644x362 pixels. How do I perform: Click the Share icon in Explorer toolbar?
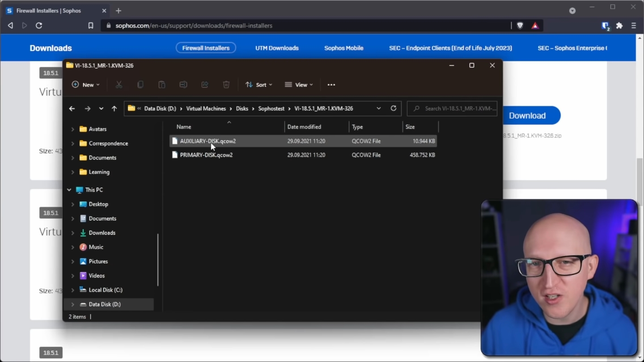click(x=204, y=84)
